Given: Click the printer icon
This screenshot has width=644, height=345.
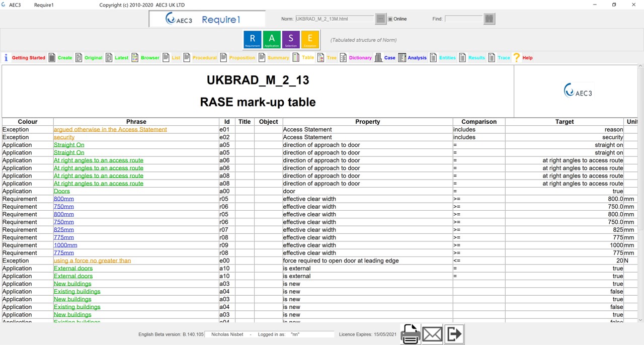Looking at the screenshot, I should tap(411, 334).
